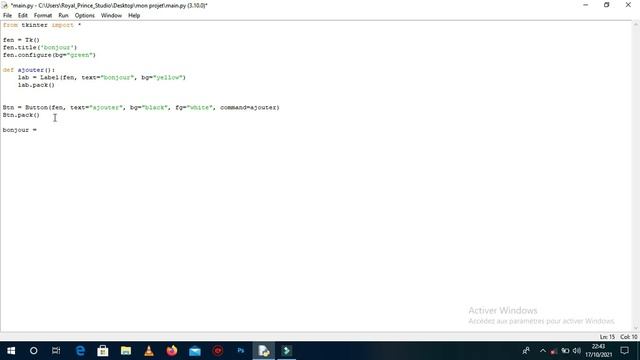Open the Window menu
The image size is (640, 360).
click(111, 16)
